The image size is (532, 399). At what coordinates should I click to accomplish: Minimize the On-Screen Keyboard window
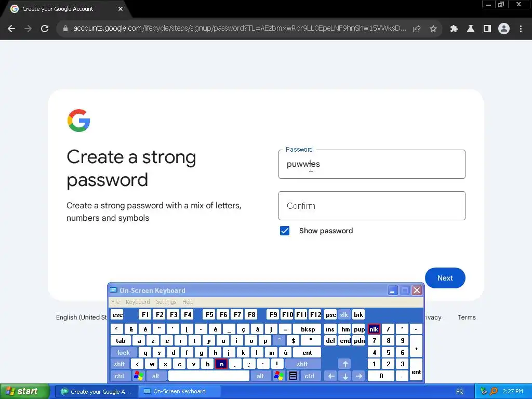pos(393,290)
